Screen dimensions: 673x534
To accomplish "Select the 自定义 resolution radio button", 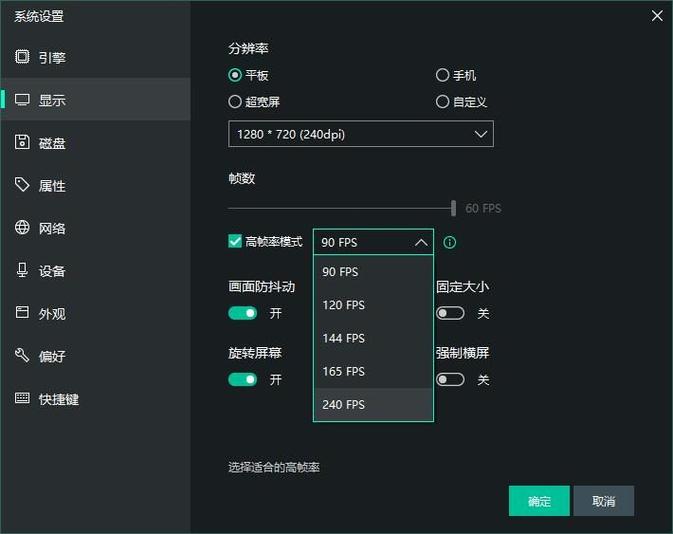I will coord(443,102).
